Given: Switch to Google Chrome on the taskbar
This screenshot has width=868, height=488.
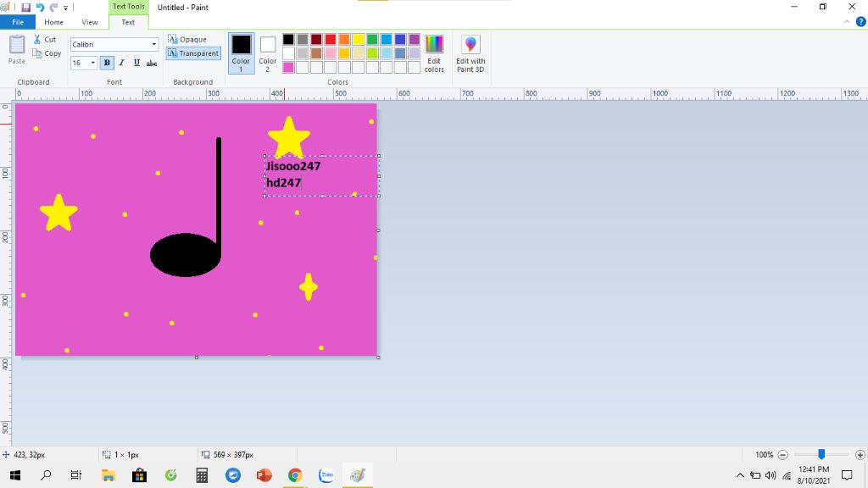Looking at the screenshot, I should pos(295,475).
